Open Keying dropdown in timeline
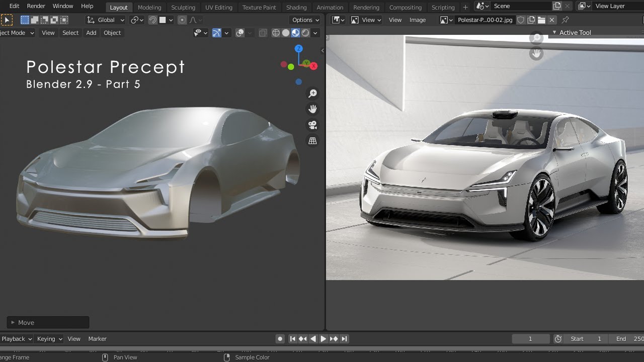644x362 pixels. click(x=49, y=339)
